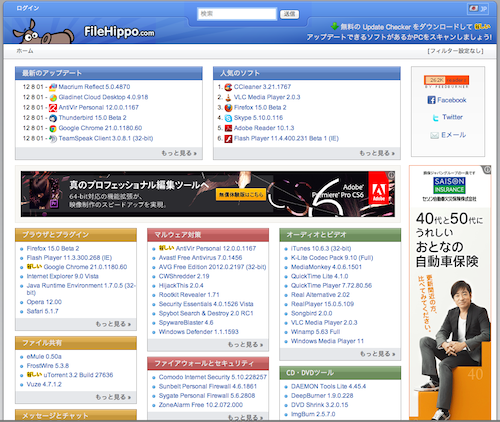Click the AntiVir Personal icon in latest updates

coord(53,108)
